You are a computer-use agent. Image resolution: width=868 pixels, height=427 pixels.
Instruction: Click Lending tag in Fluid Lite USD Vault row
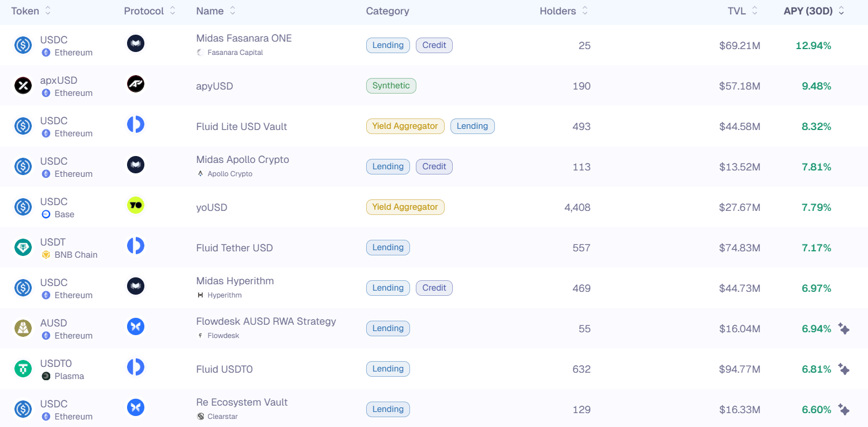(472, 127)
